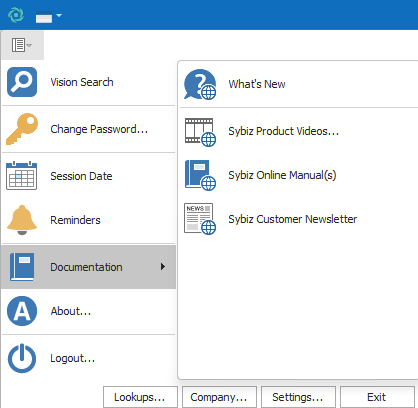The height and width of the screenshot is (408, 418).
Task: Click the Customer Newsletter newspaper icon
Action: pos(200,219)
